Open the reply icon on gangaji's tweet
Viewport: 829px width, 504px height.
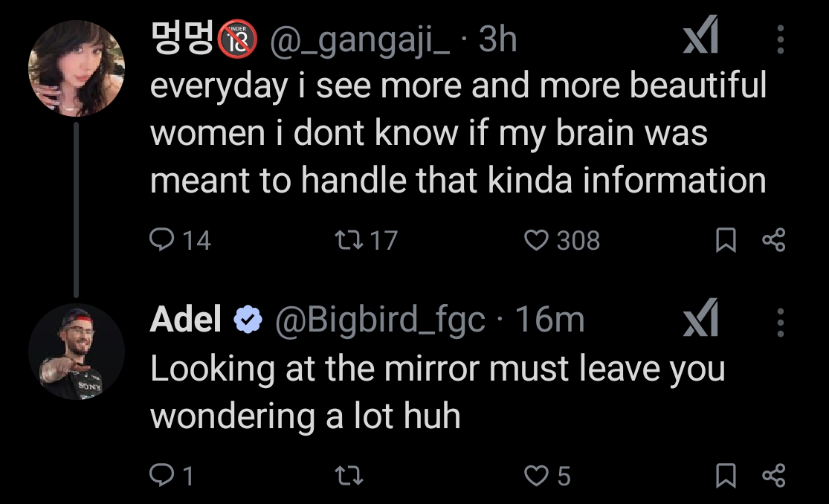pyautogui.click(x=162, y=239)
